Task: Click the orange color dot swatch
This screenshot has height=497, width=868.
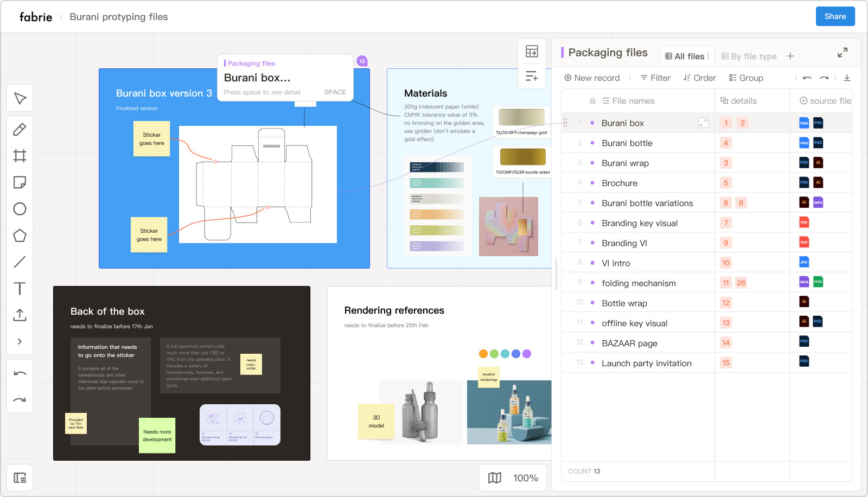Action: click(483, 354)
